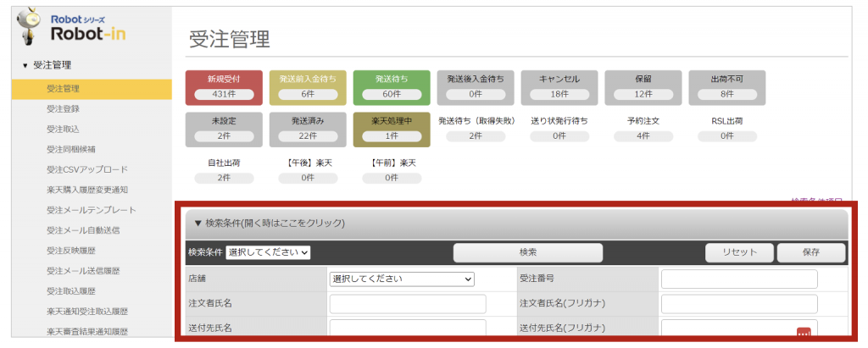The image size is (868, 348).
Task: Open the 検索条件 saved condition dropdown
Action: [x=268, y=252]
